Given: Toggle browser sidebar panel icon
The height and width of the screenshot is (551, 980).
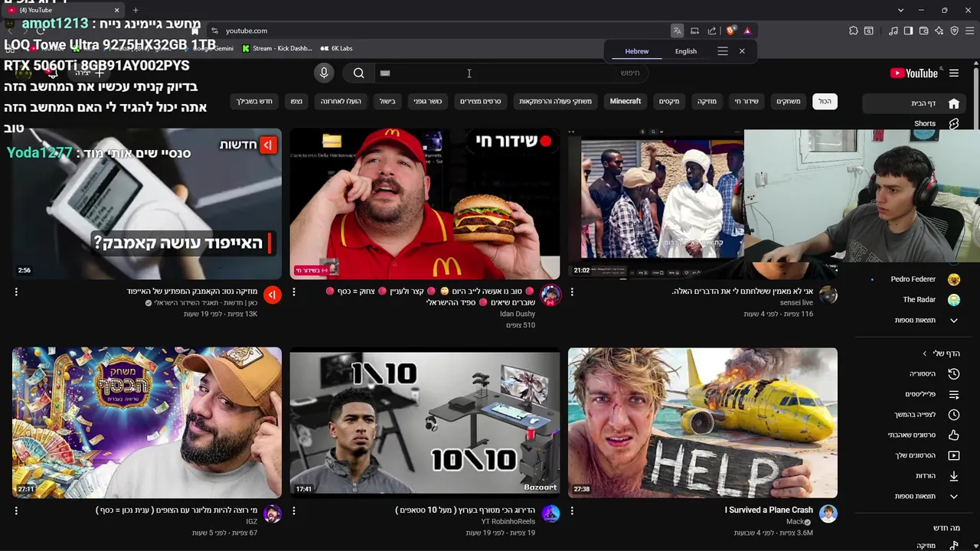Looking at the screenshot, I should (908, 31).
